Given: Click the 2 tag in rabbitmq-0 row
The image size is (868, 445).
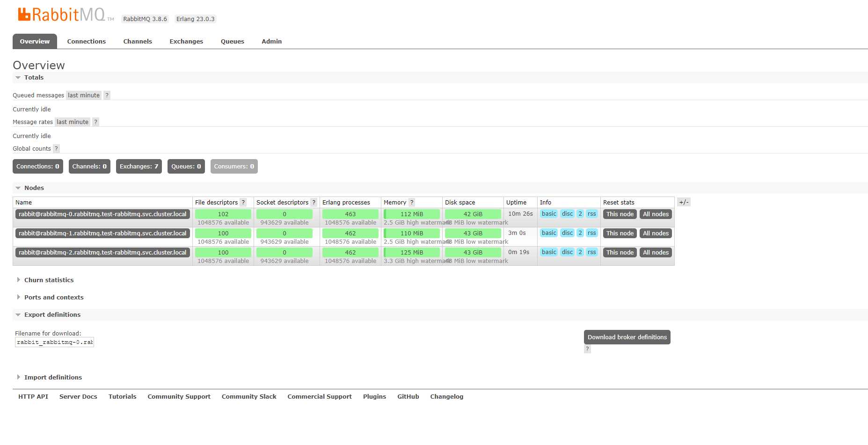Looking at the screenshot, I should tap(580, 214).
